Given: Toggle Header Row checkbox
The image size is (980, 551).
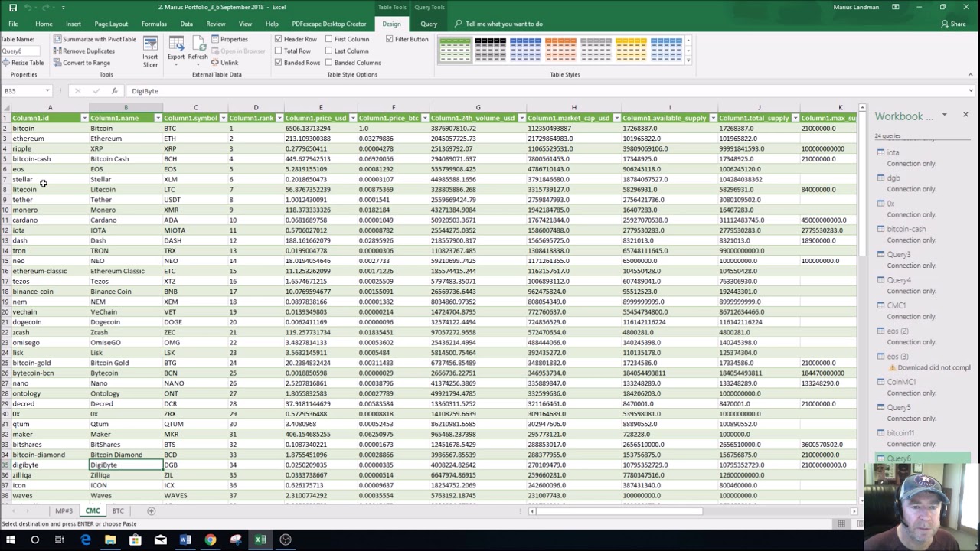Looking at the screenshot, I should [x=278, y=39].
